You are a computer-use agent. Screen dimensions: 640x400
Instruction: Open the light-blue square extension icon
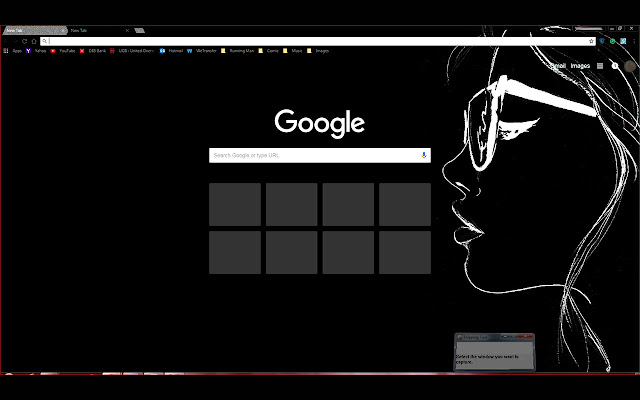(x=623, y=41)
